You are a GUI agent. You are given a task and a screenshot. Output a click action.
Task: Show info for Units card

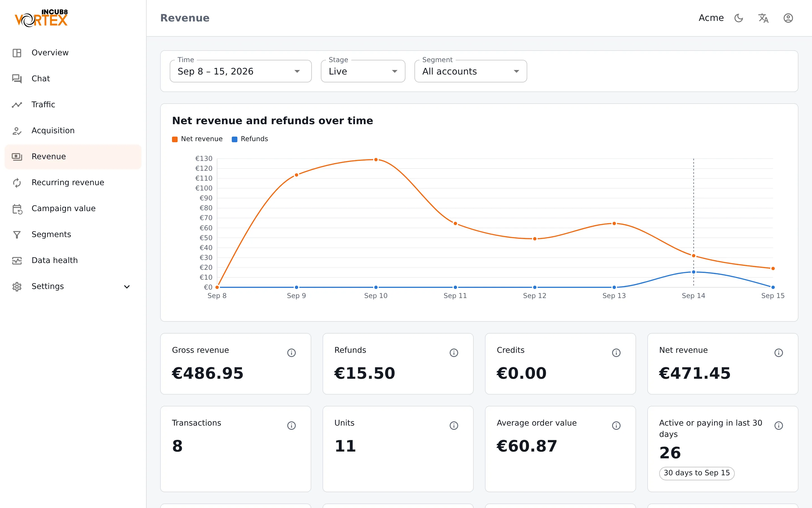click(454, 426)
